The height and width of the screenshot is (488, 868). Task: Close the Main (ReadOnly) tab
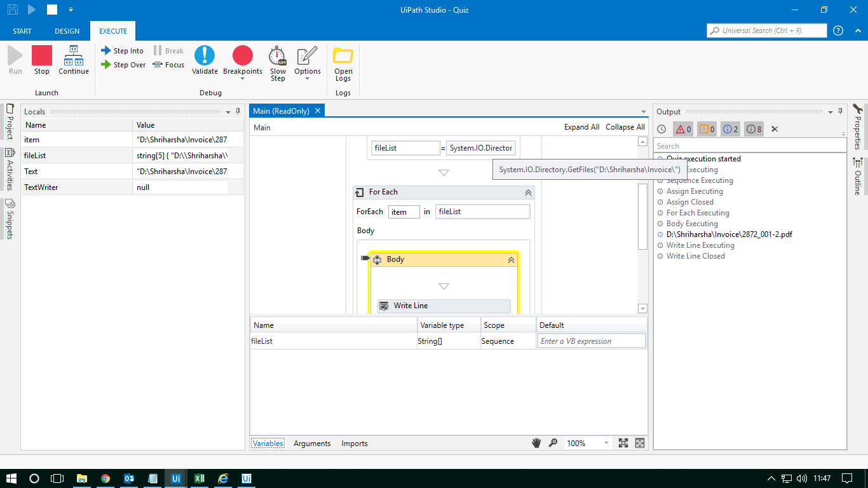click(x=318, y=111)
